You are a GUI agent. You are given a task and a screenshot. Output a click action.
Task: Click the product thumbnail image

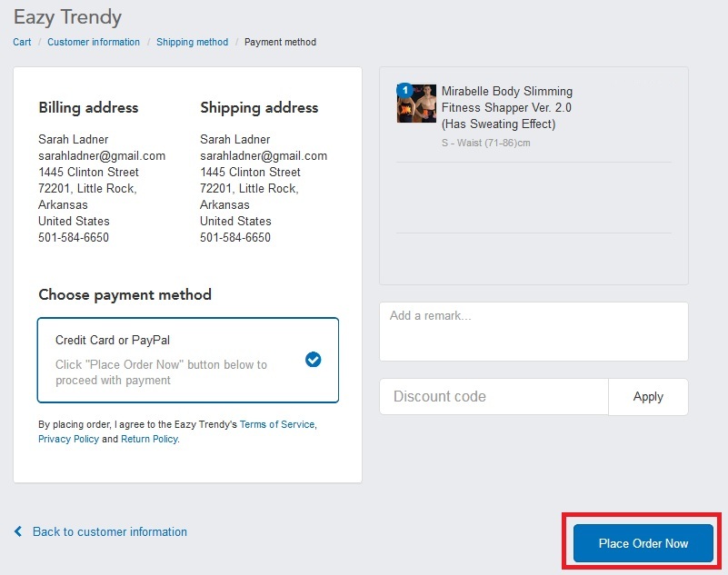pos(416,104)
